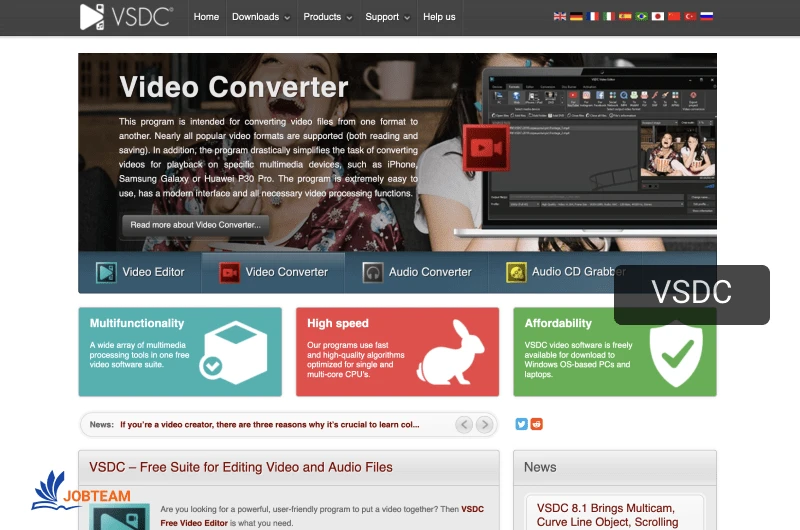Image resolution: width=800 pixels, height=530 pixels.
Task: Switch language with the Brazilian flag
Action: tap(641, 16)
